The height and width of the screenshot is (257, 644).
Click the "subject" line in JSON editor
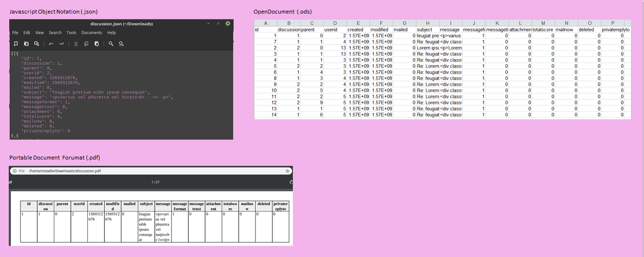(x=85, y=92)
